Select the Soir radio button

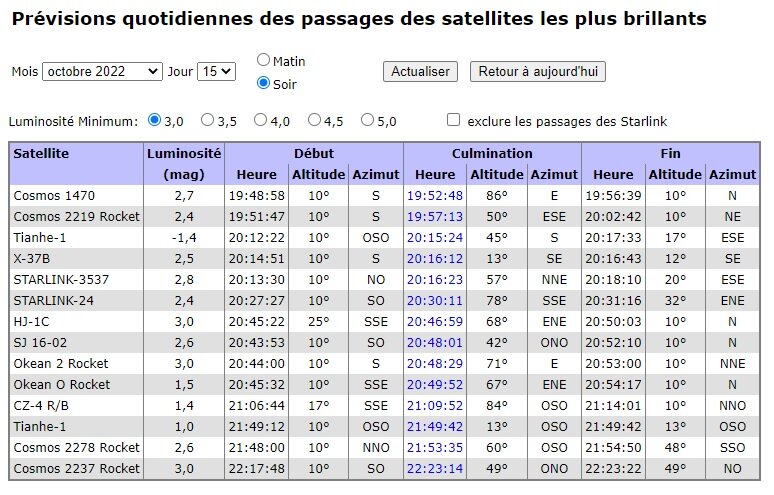(264, 83)
